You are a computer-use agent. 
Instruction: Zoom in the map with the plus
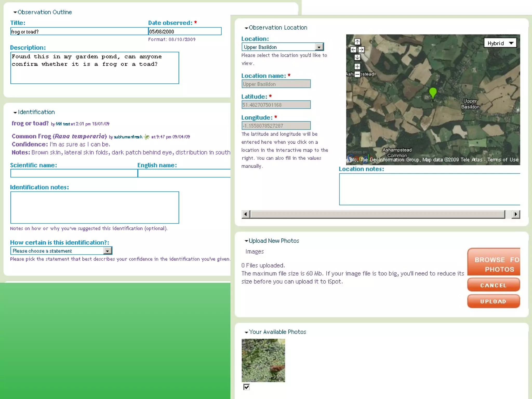click(357, 66)
